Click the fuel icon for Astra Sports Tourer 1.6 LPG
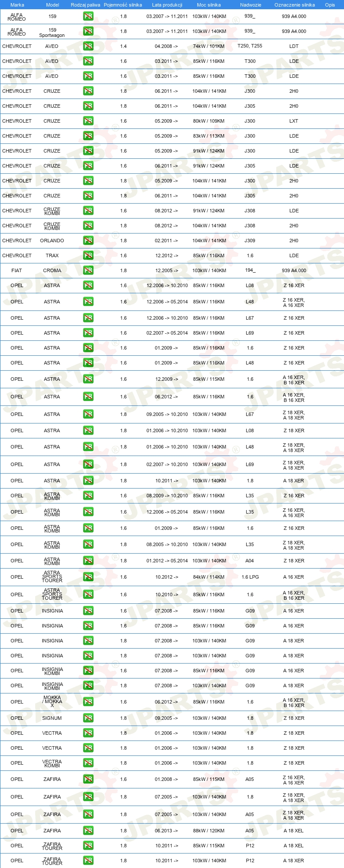This screenshot has width=344, height=868. click(88, 577)
